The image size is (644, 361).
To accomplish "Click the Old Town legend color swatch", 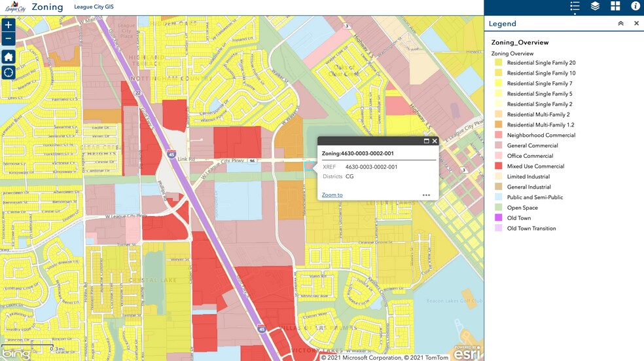I will 498,218.
